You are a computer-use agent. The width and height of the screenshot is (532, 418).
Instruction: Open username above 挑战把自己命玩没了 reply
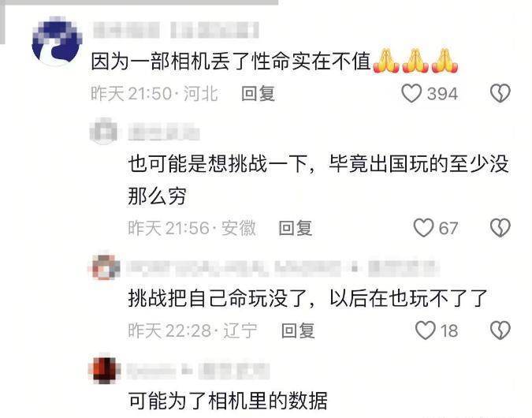point(283,267)
